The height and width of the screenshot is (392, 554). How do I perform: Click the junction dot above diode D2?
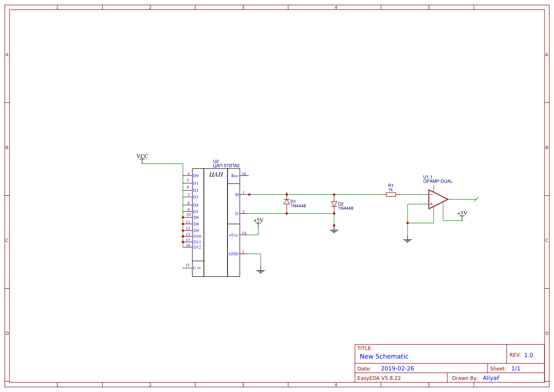click(x=334, y=194)
